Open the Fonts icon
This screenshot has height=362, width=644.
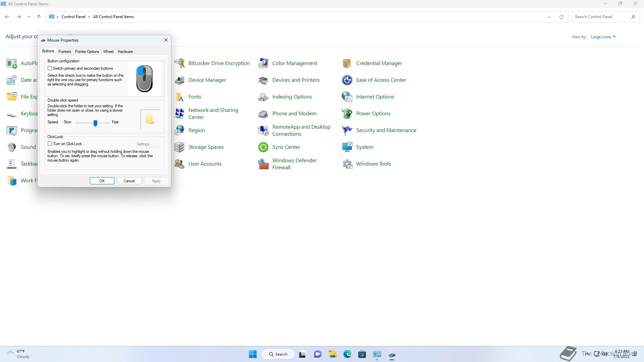click(x=179, y=97)
